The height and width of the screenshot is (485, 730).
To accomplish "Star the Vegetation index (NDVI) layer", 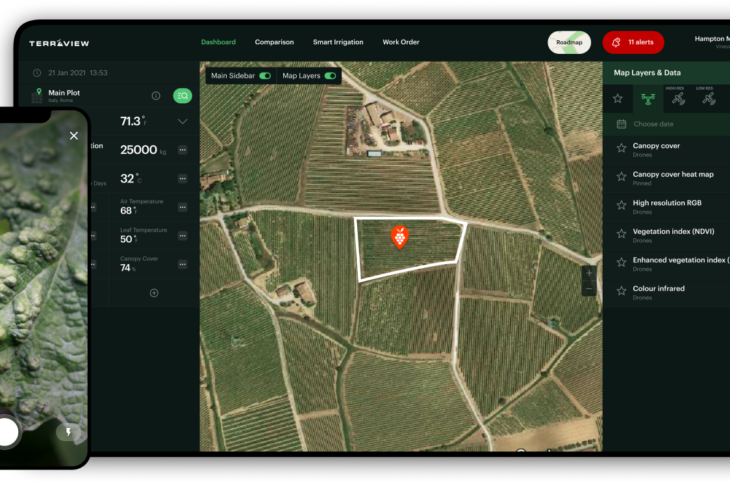I will 621,234.
